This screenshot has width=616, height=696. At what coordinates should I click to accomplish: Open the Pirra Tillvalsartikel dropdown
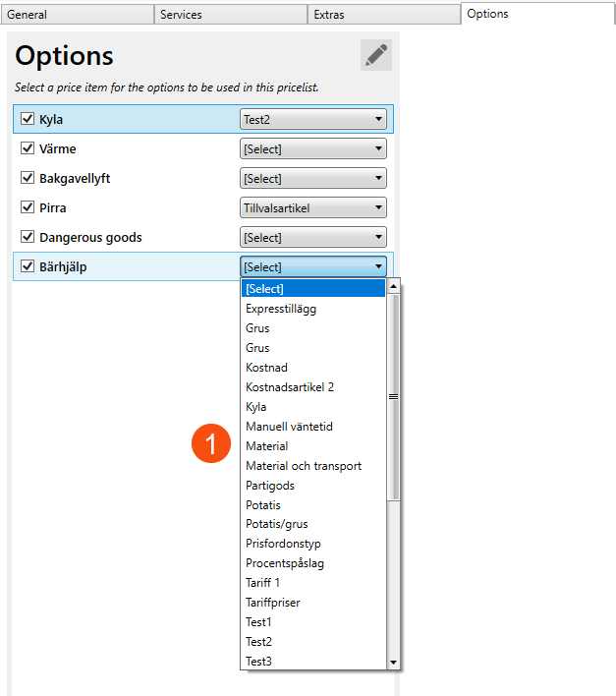point(313,208)
